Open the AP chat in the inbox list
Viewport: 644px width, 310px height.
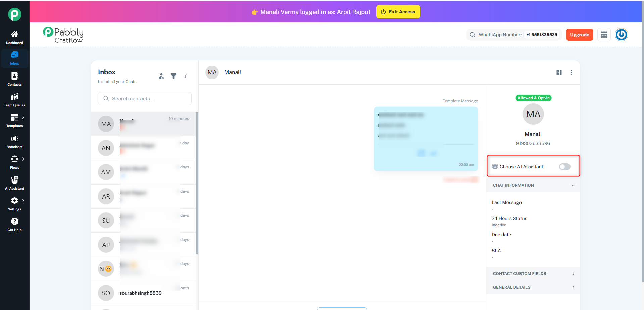(x=143, y=245)
